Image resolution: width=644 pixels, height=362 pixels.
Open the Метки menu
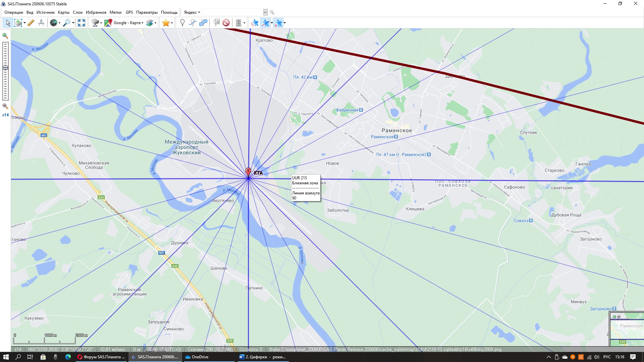[x=115, y=12]
